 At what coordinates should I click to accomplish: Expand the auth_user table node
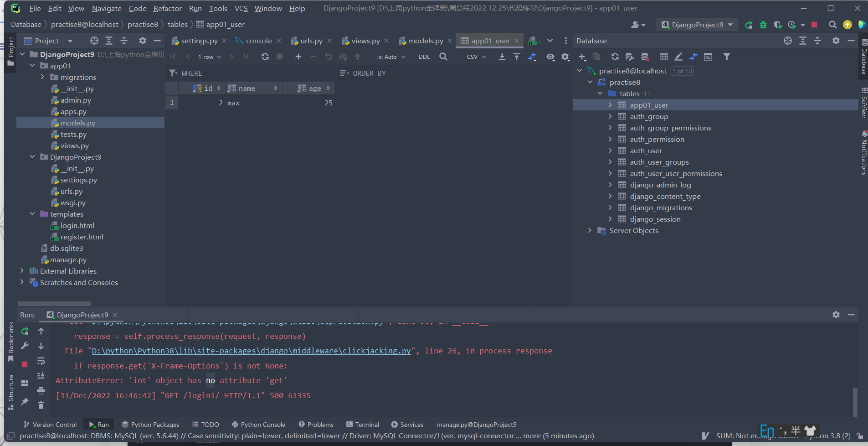[x=610, y=150]
